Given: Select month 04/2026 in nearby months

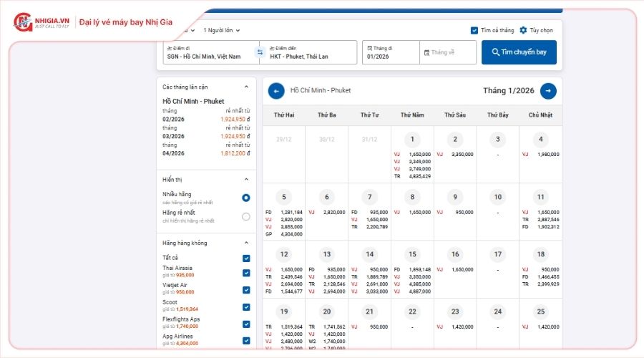Looking at the screenshot, I should (174, 153).
